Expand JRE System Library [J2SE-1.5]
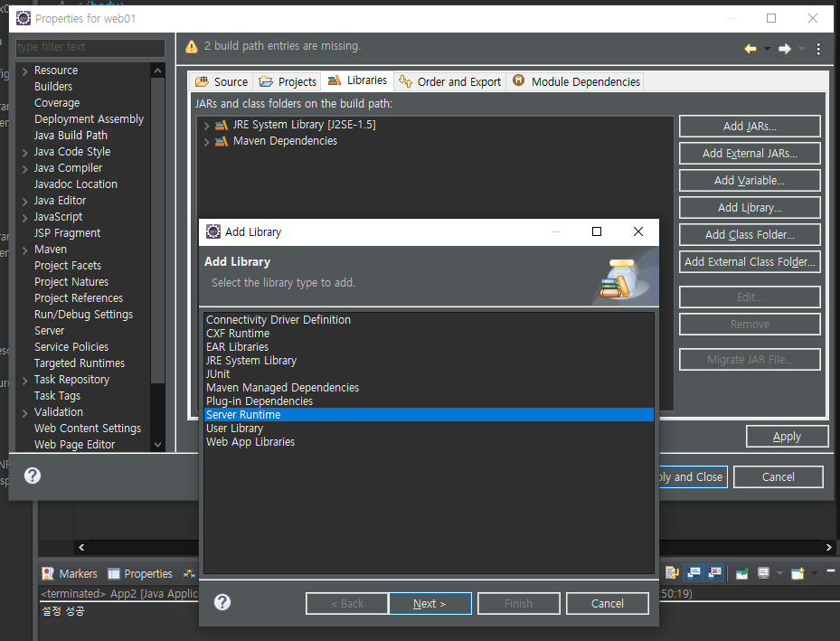 [x=206, y=126]
